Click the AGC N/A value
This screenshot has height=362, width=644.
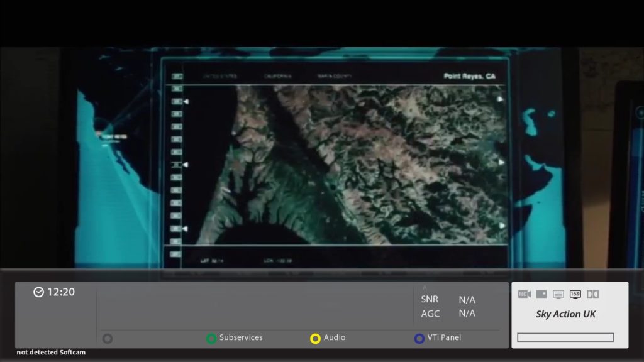point(467,313)
